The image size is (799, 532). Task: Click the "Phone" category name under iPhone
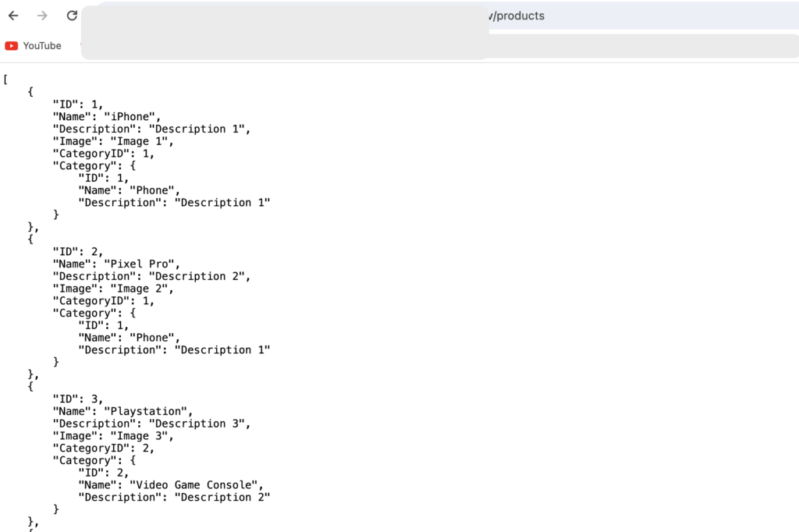coord(154,190)
